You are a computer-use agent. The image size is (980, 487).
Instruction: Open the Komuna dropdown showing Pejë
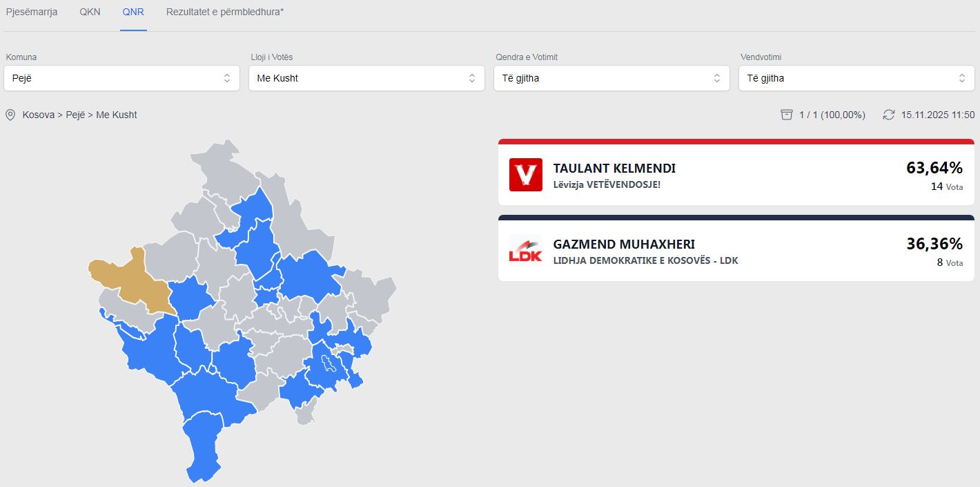[x=121, y=78]
